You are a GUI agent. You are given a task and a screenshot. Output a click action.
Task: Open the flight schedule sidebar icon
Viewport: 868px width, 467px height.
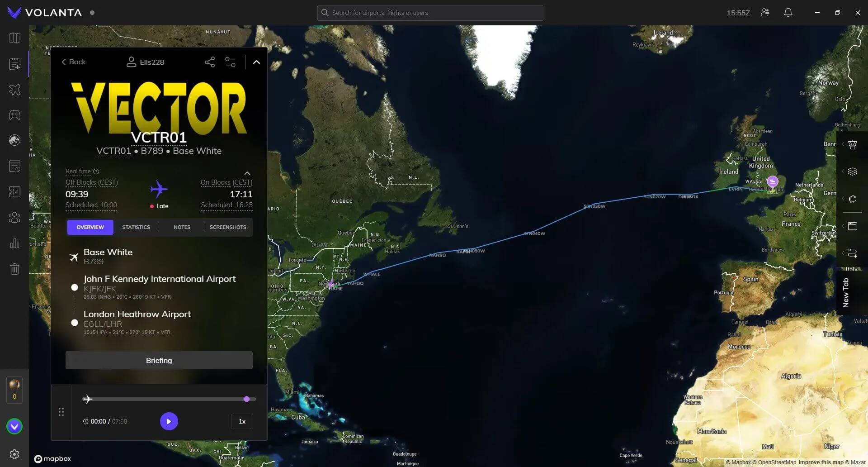[x=14, y=64]
